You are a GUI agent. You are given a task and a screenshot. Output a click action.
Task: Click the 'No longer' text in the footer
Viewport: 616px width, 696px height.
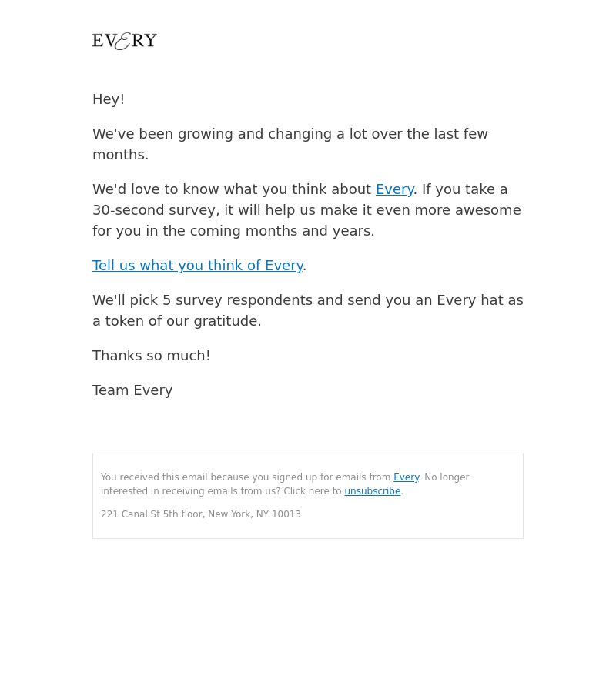447,477
